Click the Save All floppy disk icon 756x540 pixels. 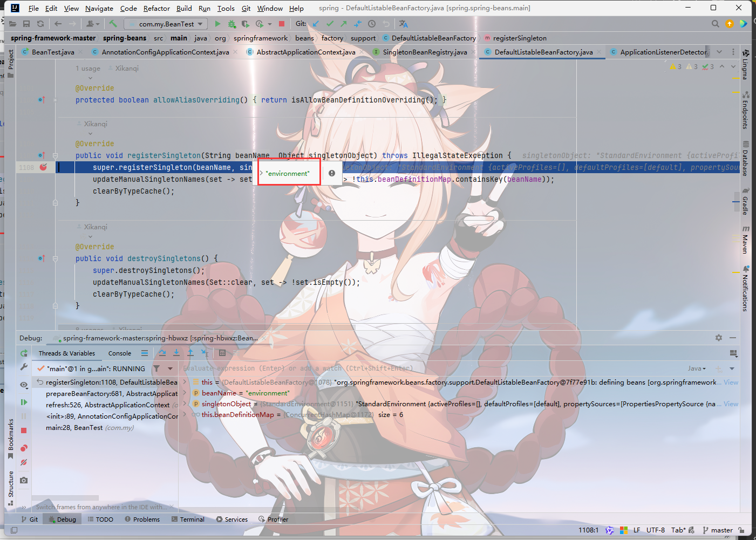[26, 24]
